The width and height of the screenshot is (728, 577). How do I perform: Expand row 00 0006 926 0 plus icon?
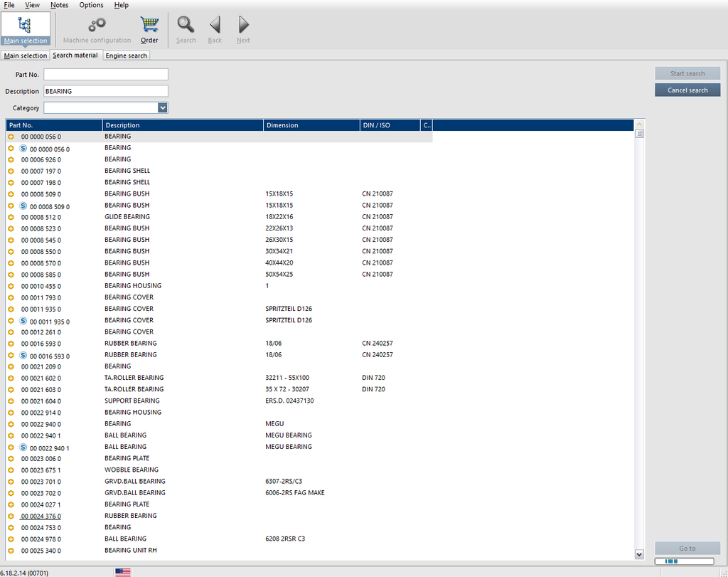(11, 159)
